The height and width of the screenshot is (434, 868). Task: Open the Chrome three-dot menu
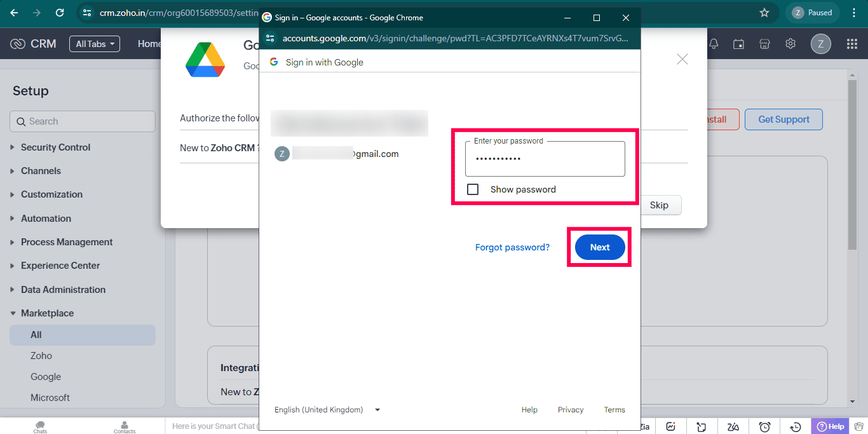pos(854,13)
